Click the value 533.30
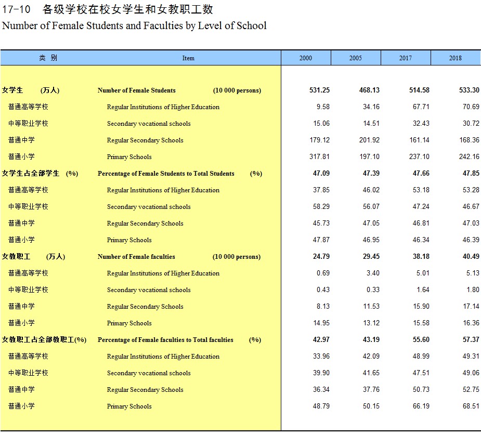 [469, 90]
